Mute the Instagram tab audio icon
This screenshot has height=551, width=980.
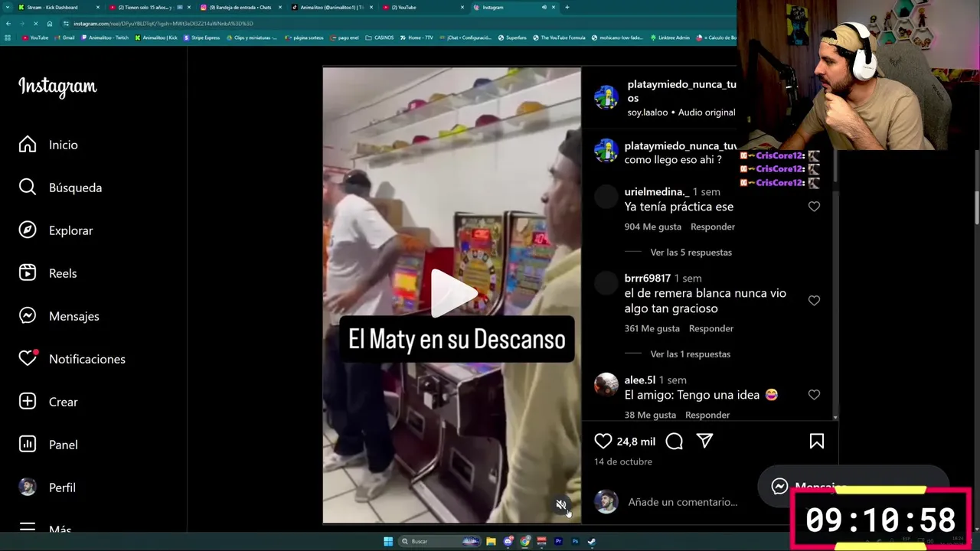(x=544, y=7)
